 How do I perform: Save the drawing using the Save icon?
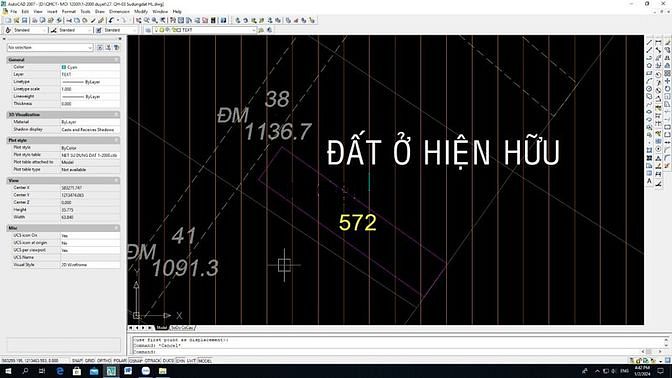click(x=24, y=20)
